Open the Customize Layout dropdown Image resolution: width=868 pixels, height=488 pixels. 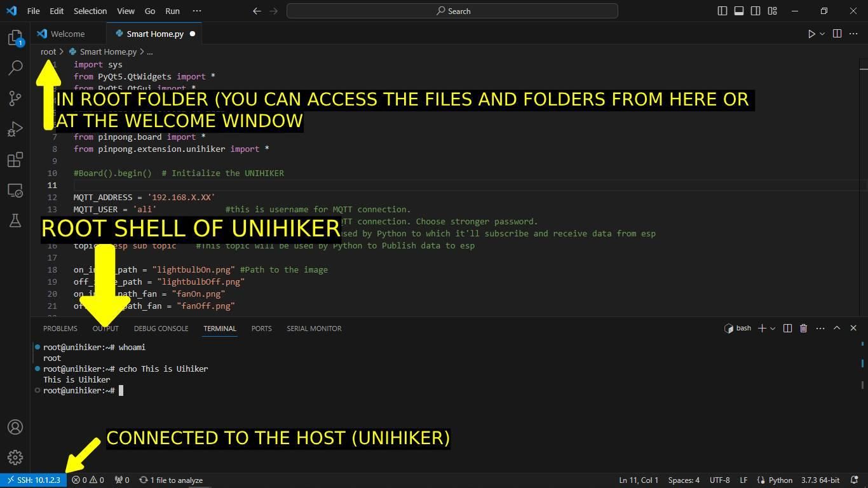pos(772,11)
